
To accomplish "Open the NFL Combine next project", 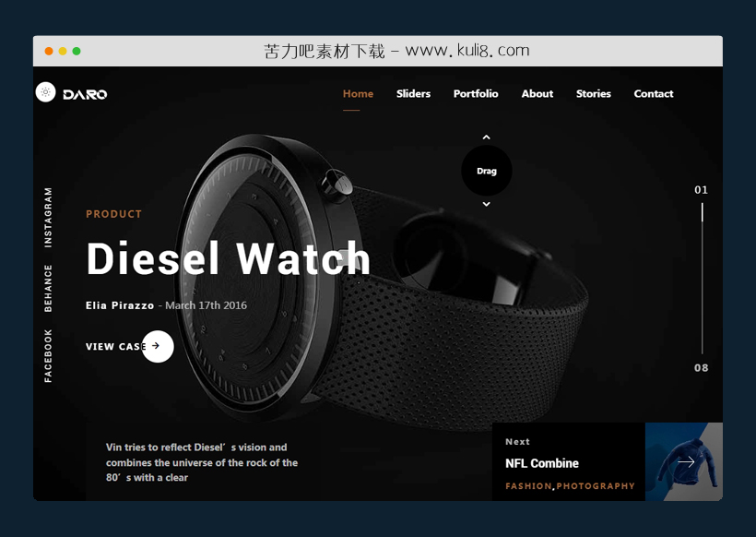I will pos(542,463).
